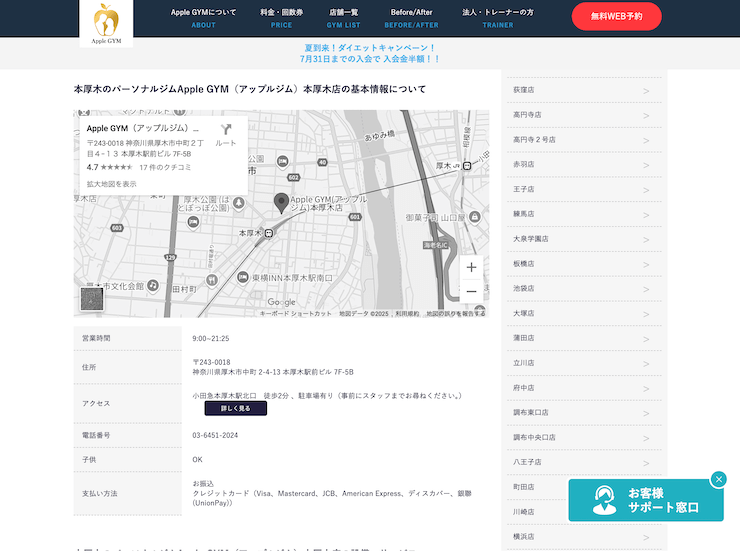Click the 東横INN hotel marker on map
The width and height of the screenshot is (740, 554).
[x=243, y=277]
